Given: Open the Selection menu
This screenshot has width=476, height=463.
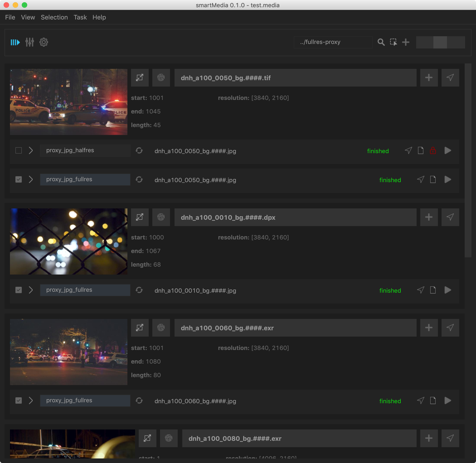Looking at the screenshot, I should [54, 17].
